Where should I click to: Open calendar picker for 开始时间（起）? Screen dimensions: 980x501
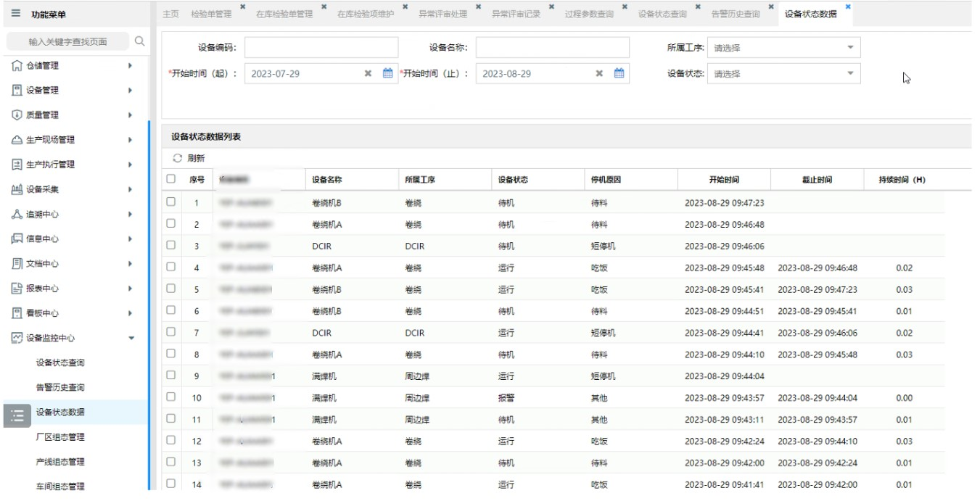click(387, 73)
